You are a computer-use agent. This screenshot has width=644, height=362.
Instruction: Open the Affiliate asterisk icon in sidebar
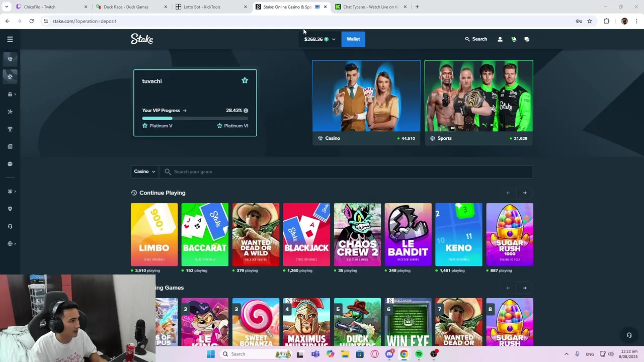pos(10,112)
